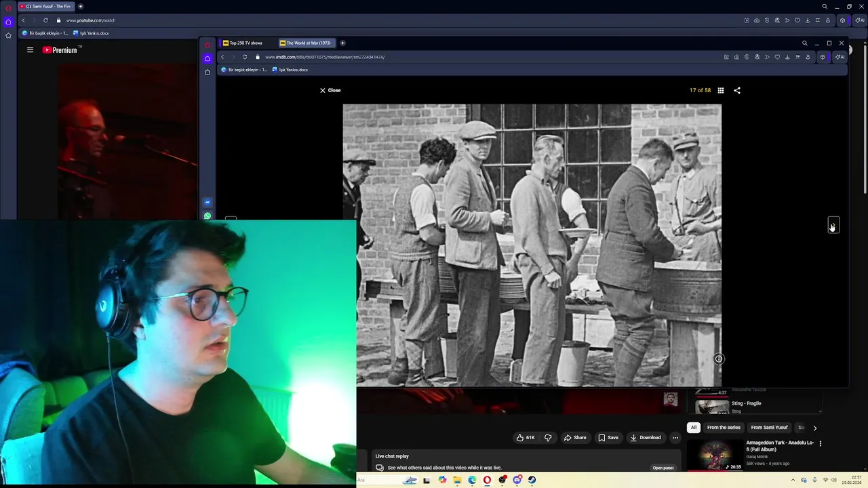Open Opera menu in front window
This screenshot has height=488, width=868.
[x=208, y=45]
